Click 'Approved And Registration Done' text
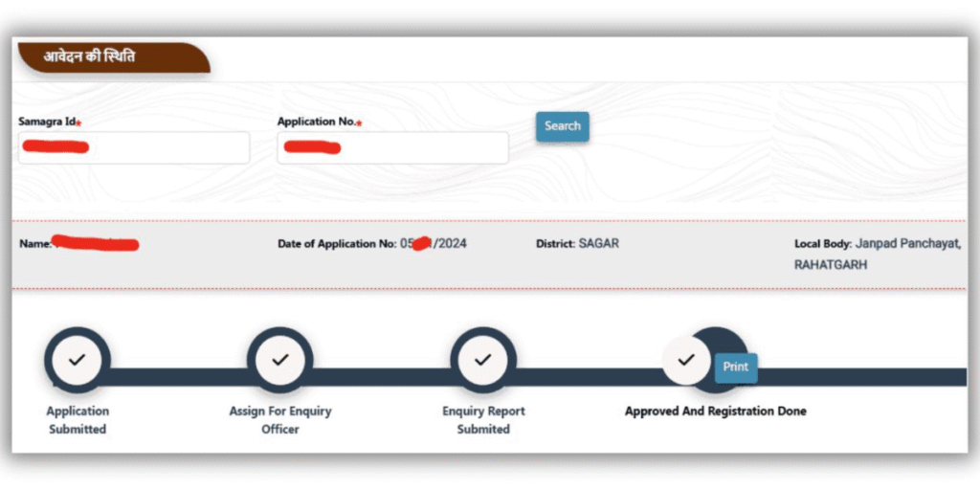Image resolution: width=980 pixels, height=490 pixels. pyautogui.click(x=716, y=412)
